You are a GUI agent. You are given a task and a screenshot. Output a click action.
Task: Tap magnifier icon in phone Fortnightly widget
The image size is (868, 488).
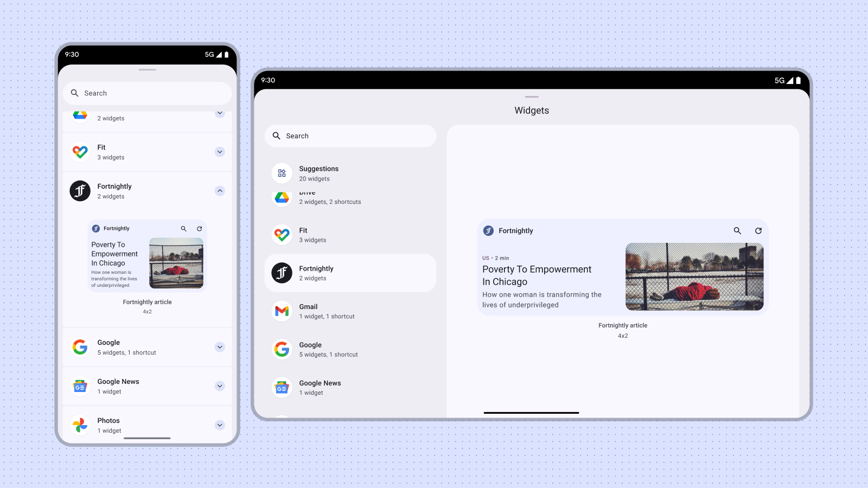coord(183,229)
